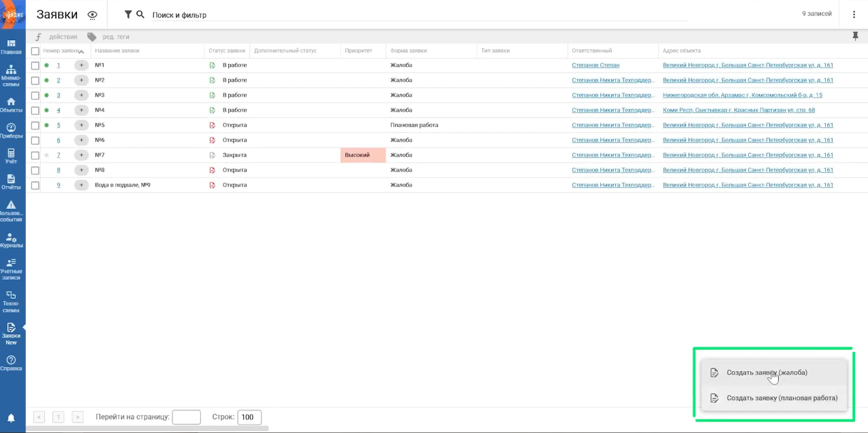Open the three-dot menu at top right
This screenshot has height=433, width=868.
(854, 14)
